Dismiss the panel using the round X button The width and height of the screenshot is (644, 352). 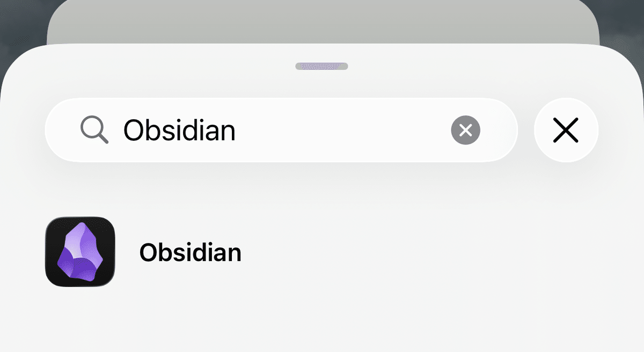[566, 130]
